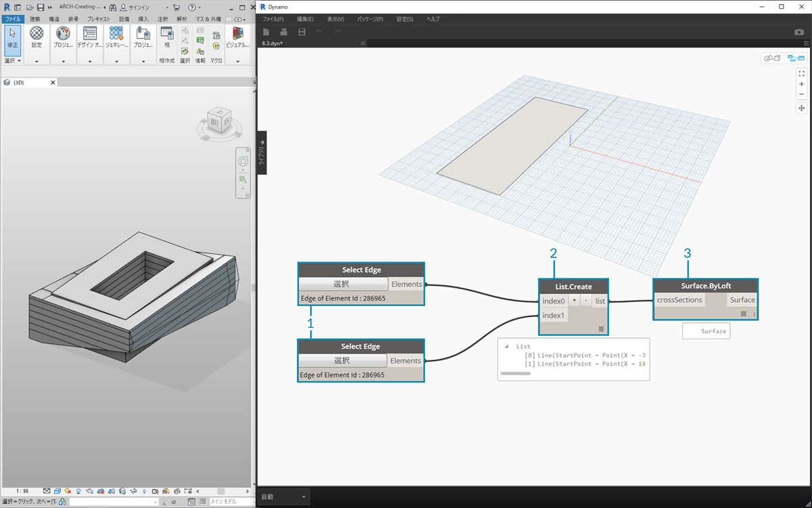Click the Macro Security icon in Revit ribbon
This screenshot has width=812, height=508.
[x=216, y=47]
